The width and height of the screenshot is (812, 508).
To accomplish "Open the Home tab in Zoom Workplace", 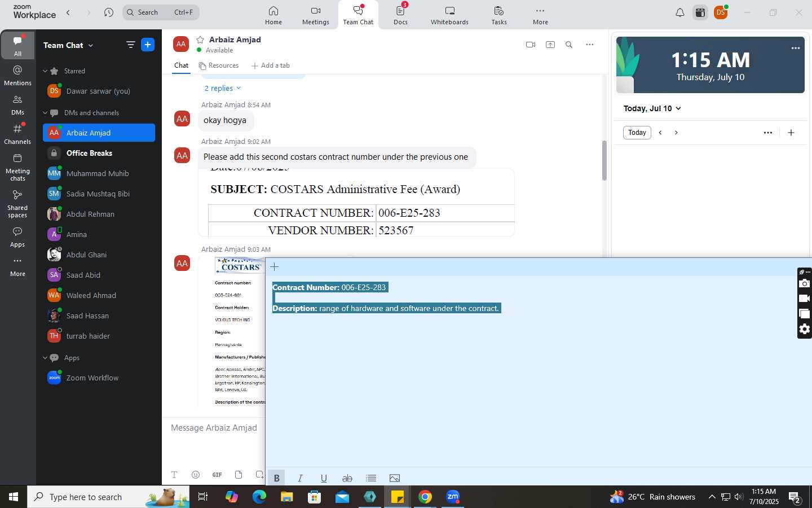I will click(273, 15).
